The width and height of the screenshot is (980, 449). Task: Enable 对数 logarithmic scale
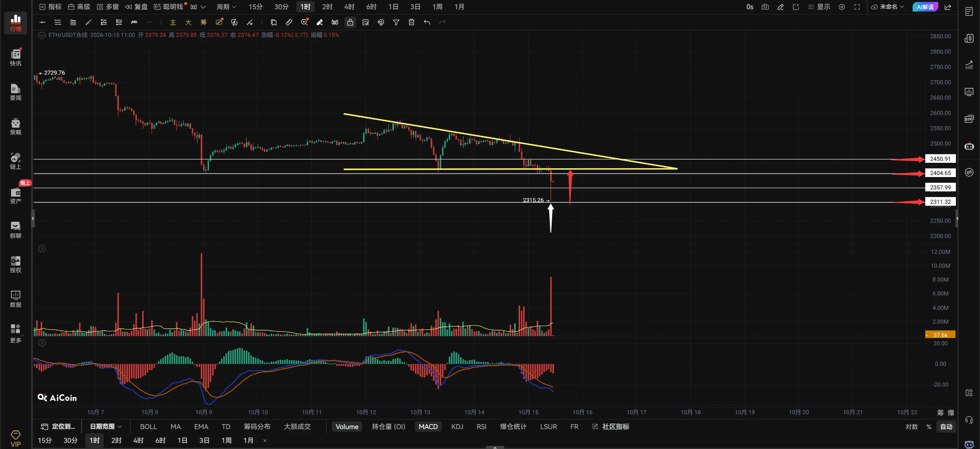click(911, 426)
